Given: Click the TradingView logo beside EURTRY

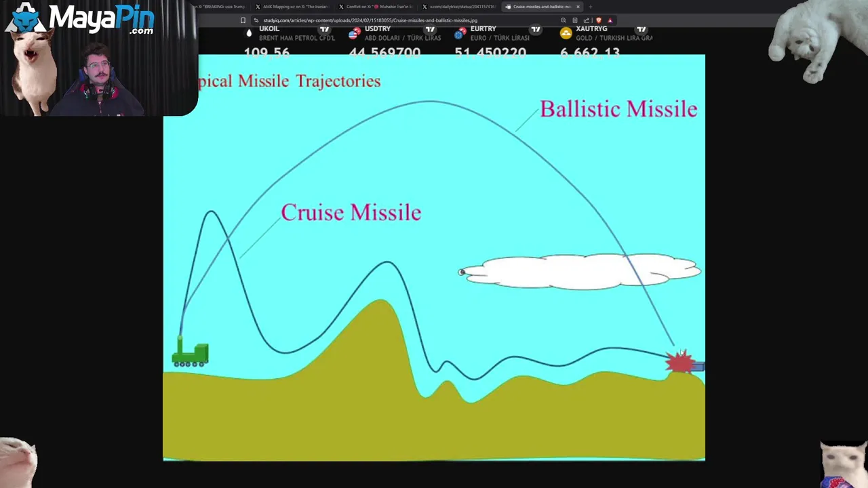Looking at the screenshot, I should [536, 29].
